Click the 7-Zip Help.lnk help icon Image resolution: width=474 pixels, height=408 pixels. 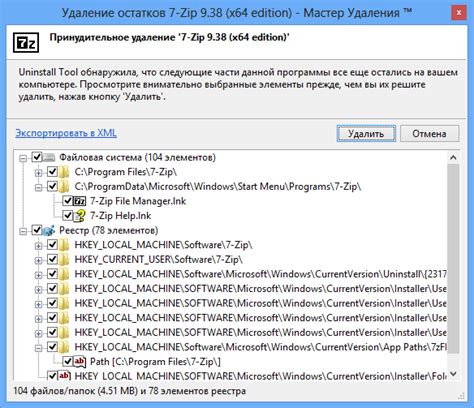click(x=79, y=216)
